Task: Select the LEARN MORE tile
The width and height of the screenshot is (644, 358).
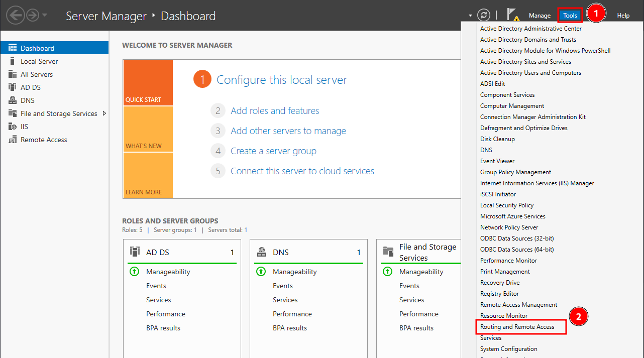Action: pyautogui.click(x=148, y=175)
